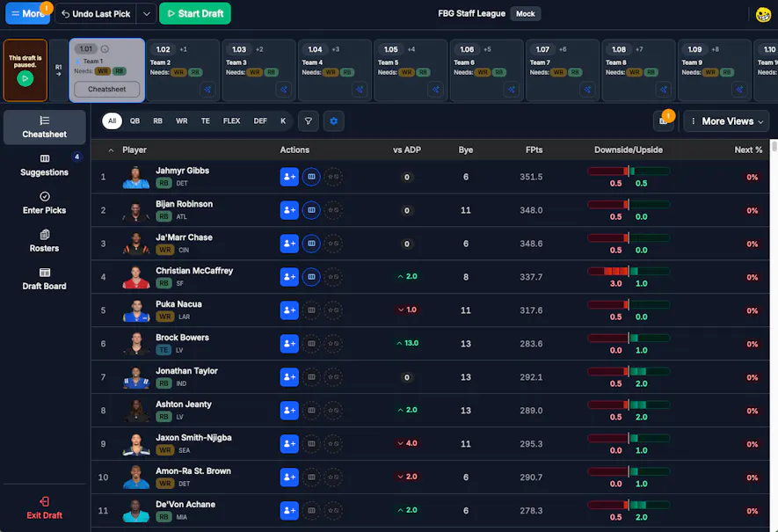Toggle the star/avoid tag for Ashton Jeanty
Image resolution: width=778 pixels, height=532 pixels.
pos(333,411)
